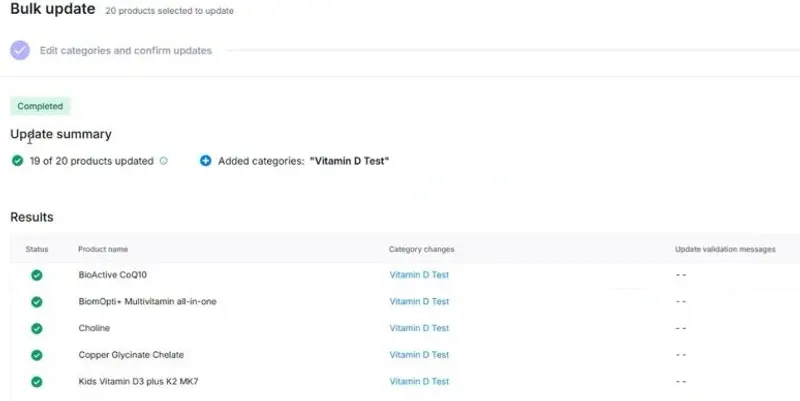
Task: Click the Completed status badge
Action: (40, 106)
